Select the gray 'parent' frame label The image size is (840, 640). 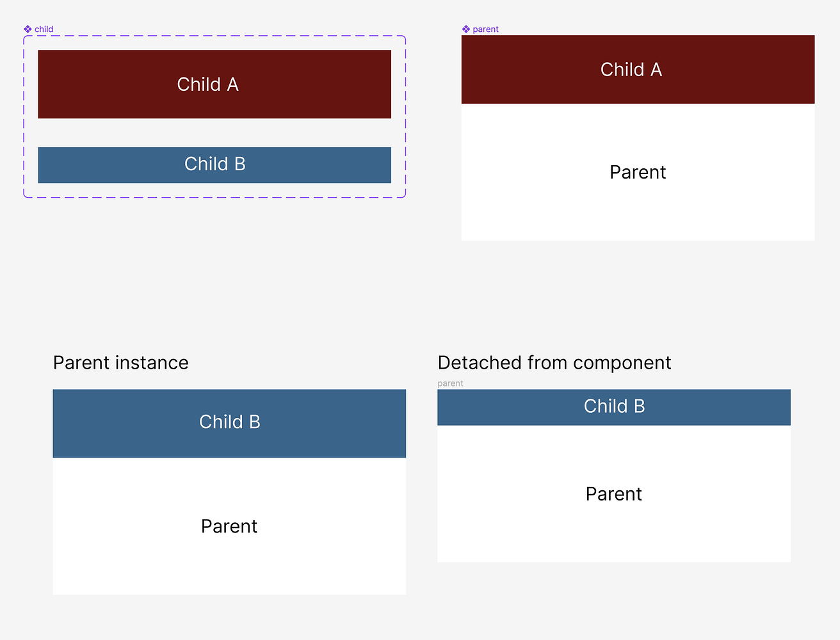tap(450, 383)
